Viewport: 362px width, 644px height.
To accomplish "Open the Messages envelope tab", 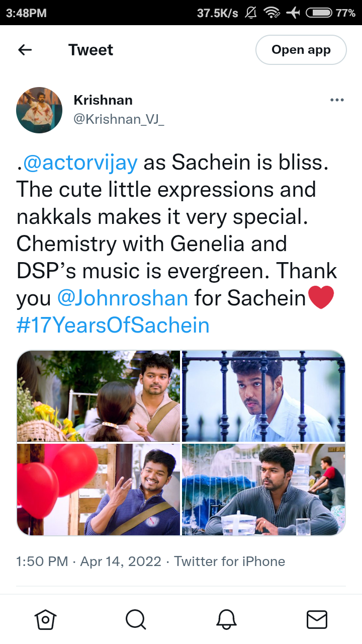I will 317,619.
